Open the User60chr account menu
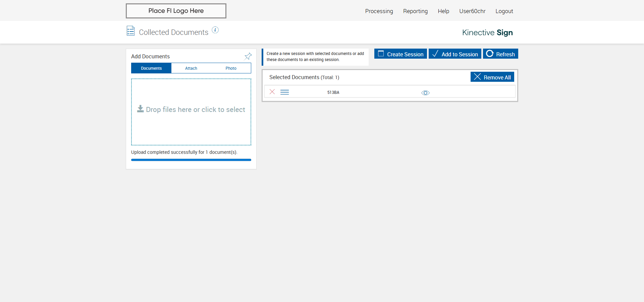 coord(472,11)
